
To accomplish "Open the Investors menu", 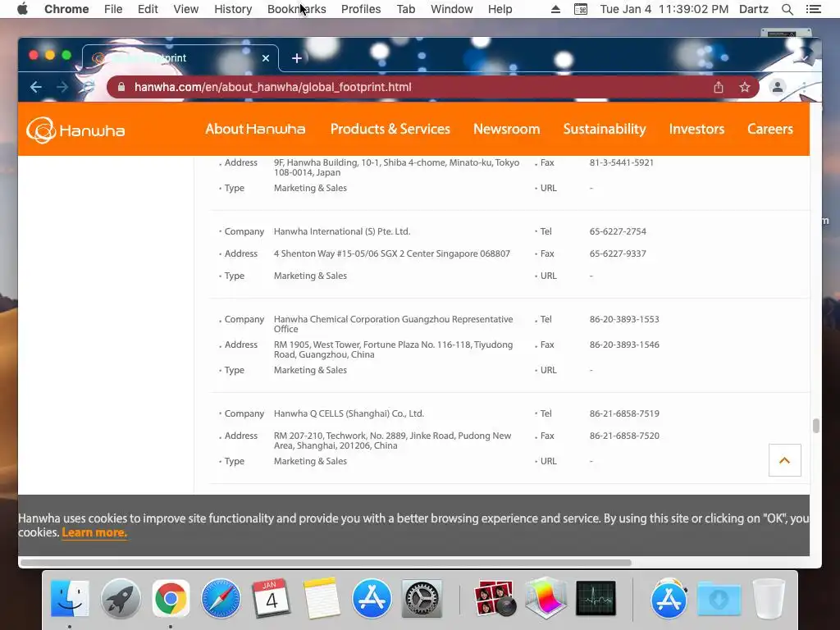I will click(696, 129).
